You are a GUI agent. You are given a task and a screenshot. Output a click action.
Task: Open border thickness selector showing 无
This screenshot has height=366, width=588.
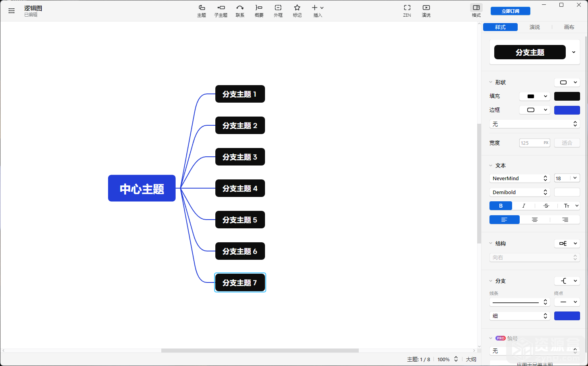pos(534,124)
